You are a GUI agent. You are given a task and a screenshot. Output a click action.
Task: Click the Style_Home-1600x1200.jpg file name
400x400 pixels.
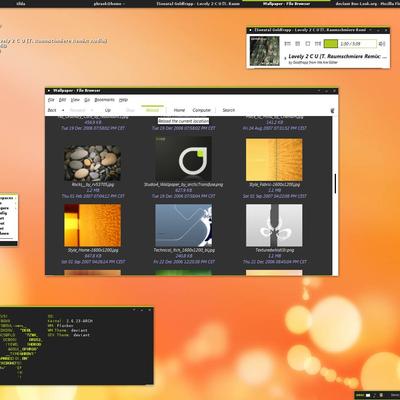[x=93, y=250]
